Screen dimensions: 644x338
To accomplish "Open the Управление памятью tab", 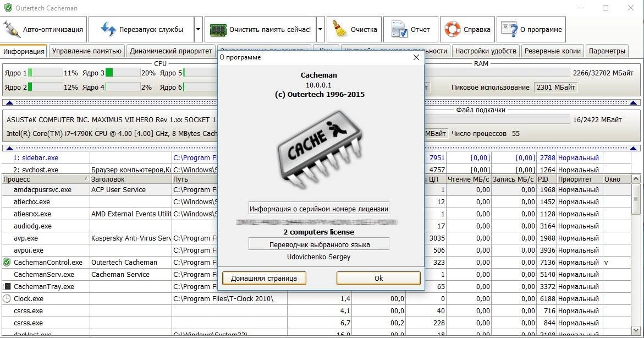I will pyautogui.click(x=87, y=51).
